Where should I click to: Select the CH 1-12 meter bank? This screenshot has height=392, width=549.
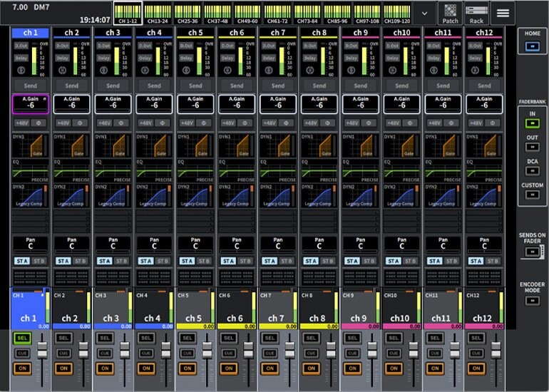[128, 14]
